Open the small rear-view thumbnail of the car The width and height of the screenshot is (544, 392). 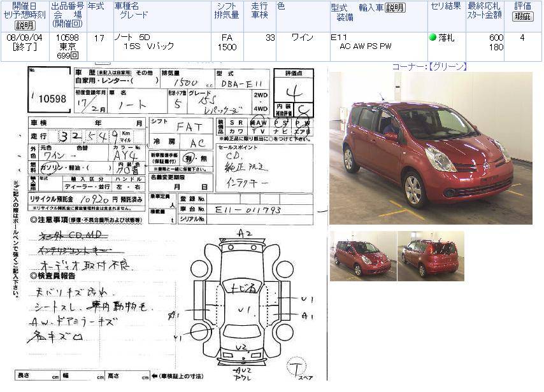point(431,256)
